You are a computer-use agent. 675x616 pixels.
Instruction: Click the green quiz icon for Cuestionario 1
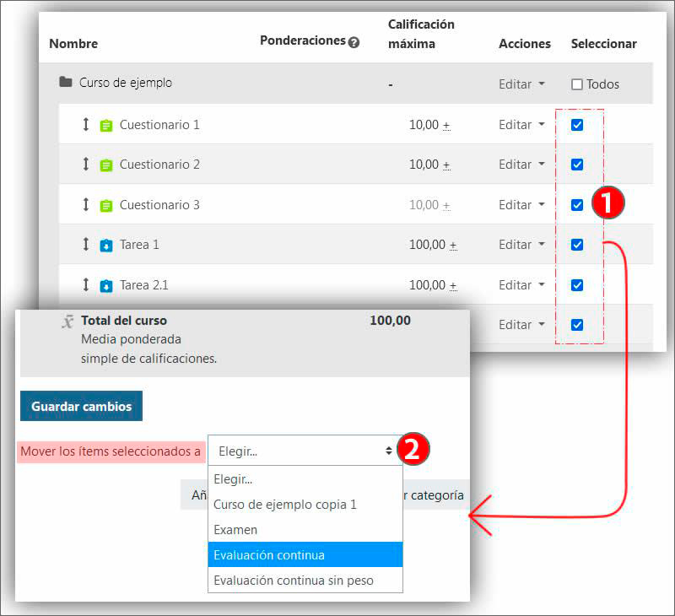click(105, 126)
